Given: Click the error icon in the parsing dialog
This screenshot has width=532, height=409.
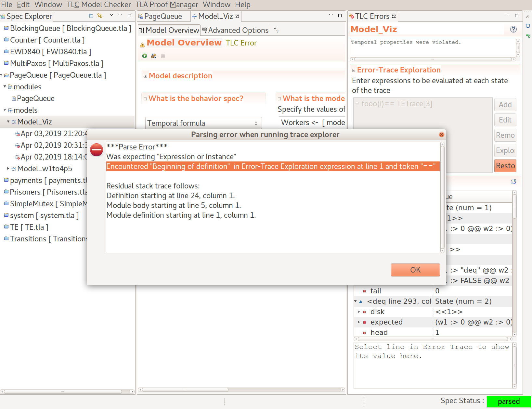Looking at the screenshot, I should 96,150.
